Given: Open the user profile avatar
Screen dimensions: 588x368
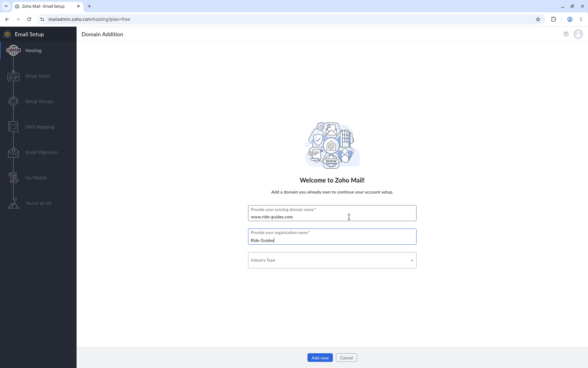Looking at the screenshot, I should click(x=578, y=34).
